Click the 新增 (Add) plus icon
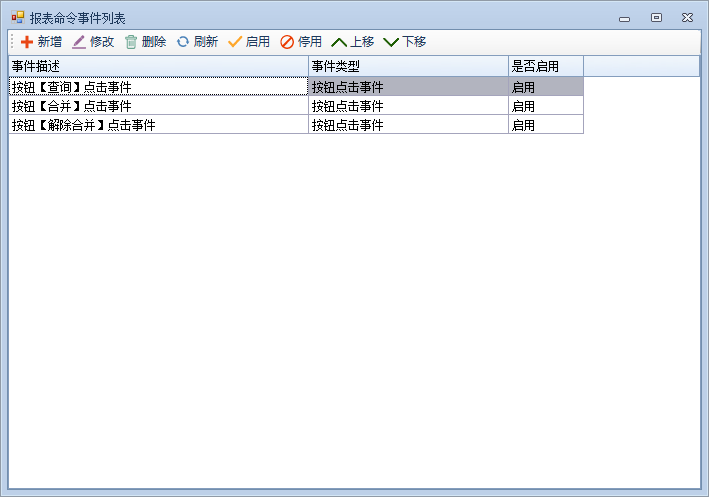Screen dimensions: 709x497 27,42
